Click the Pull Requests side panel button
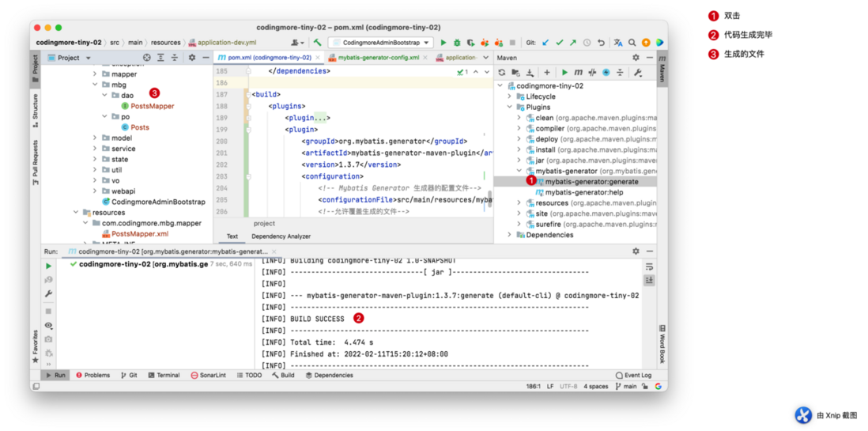The height and width of the screenshot is (431, 868). pyautogui.click(x=35, y=162)
